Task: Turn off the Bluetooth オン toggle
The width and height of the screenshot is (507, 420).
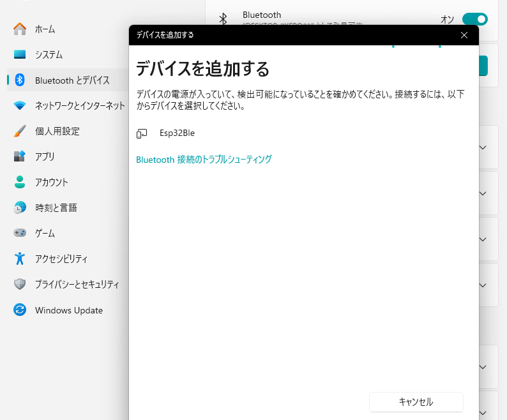Action: point(474,19)
